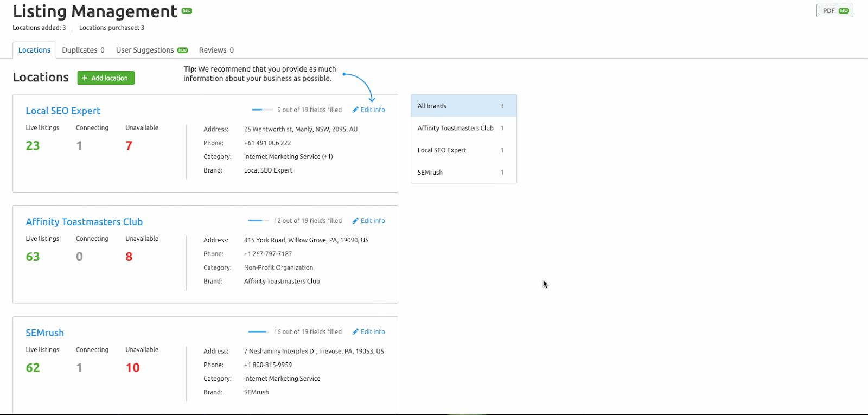Export the report with the PDF button
Screen dimensions: 868x415
[834, 11]
